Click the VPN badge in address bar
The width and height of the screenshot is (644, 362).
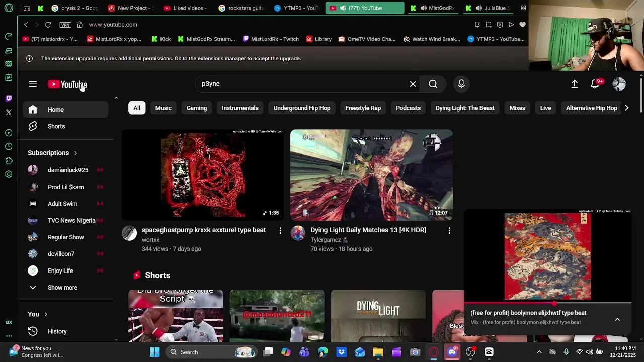click(x=65, y=25)
